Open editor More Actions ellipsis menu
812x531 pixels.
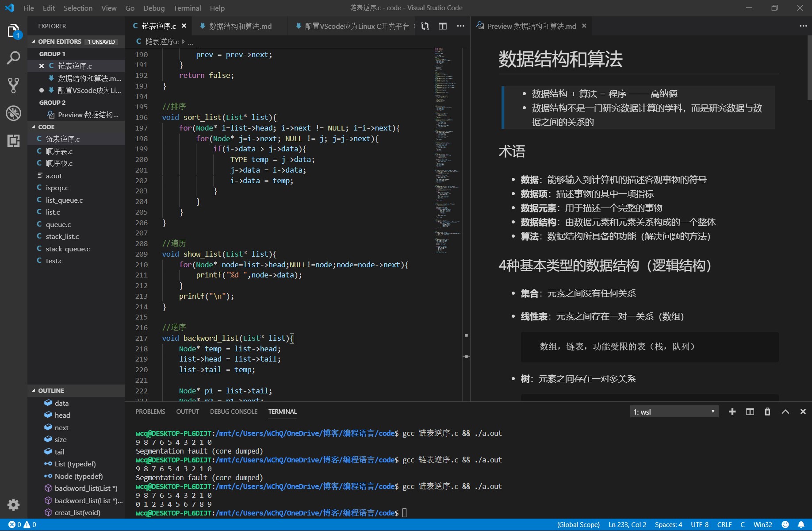click(x=460, y=26)
